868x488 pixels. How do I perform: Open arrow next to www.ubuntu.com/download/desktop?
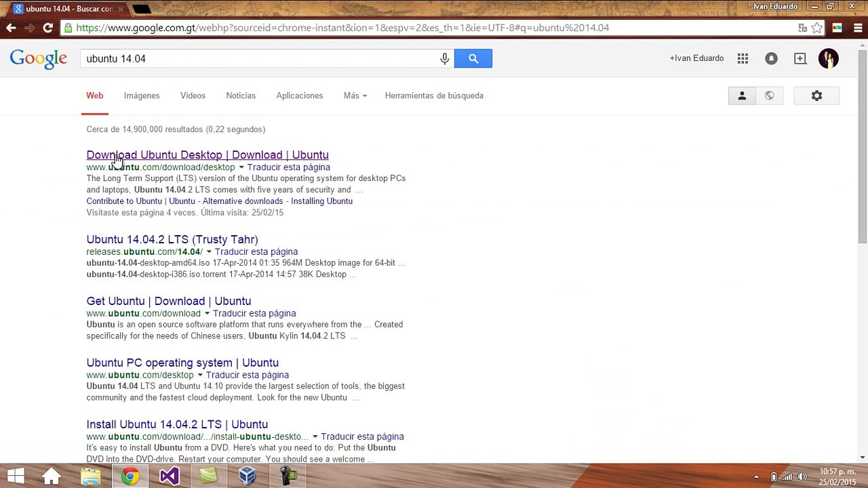coord(241,167)
